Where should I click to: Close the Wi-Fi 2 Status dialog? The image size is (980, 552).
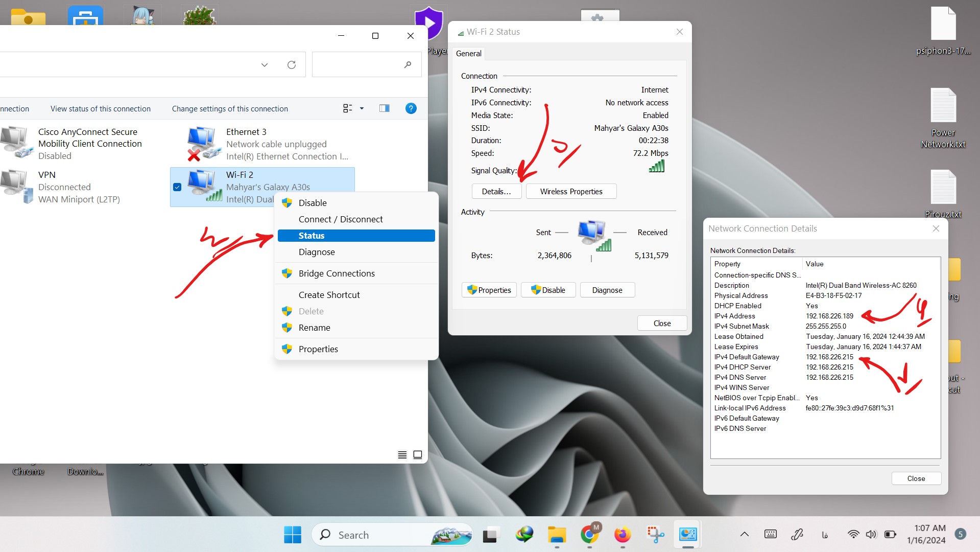[662, 323]
